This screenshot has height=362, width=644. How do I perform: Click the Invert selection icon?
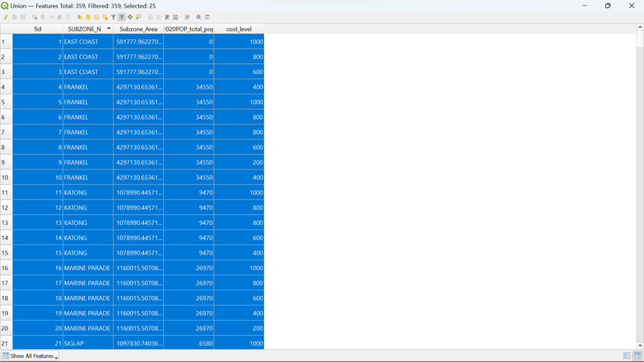[x=96, y=17]
